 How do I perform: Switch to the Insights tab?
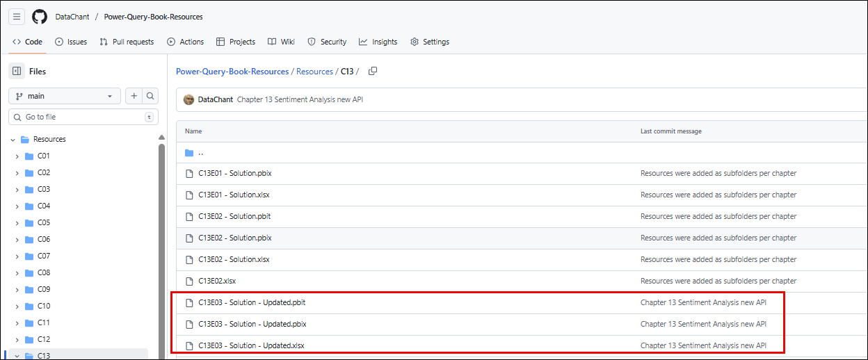click(378, 42)
